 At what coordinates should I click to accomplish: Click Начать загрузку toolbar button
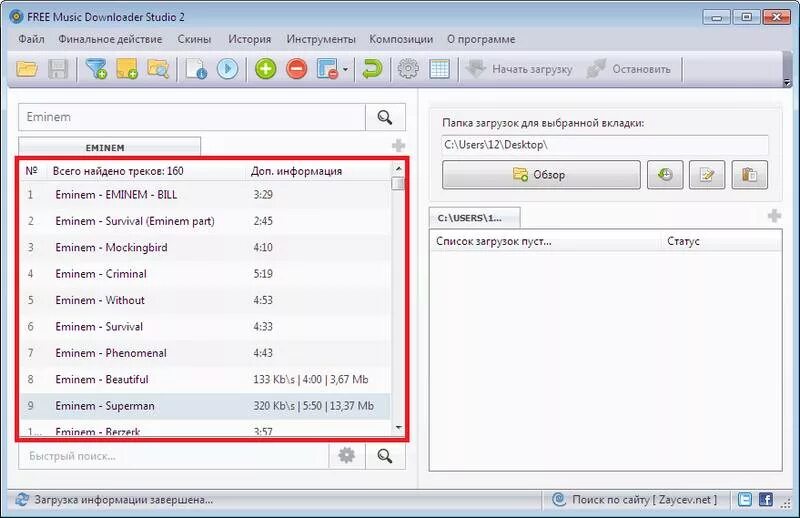519,69
